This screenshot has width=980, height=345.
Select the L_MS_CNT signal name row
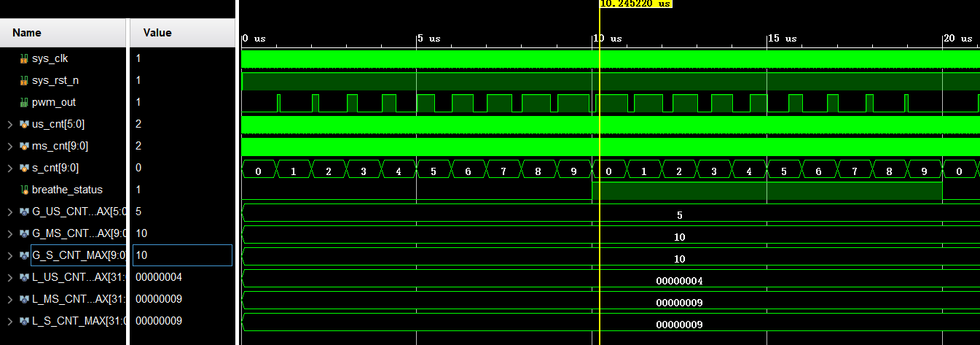(66, 299)
